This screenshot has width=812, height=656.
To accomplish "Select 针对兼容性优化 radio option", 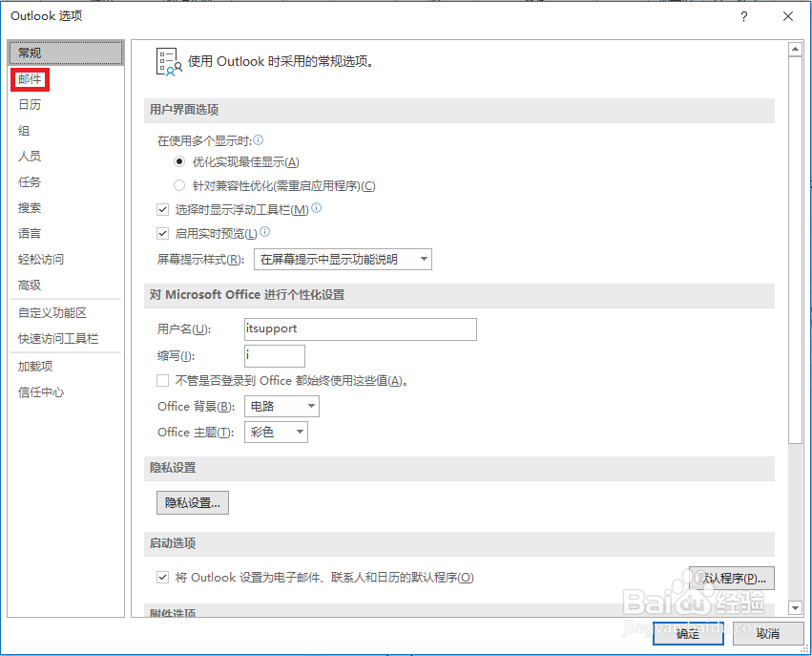I will pyautogui.click(x=179, y=185).
